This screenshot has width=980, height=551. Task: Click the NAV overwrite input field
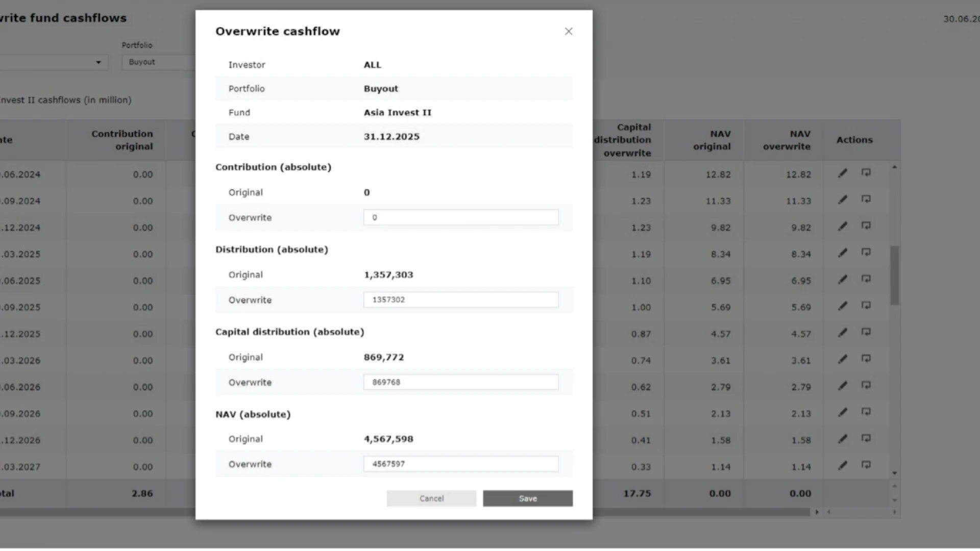point(460,464)
